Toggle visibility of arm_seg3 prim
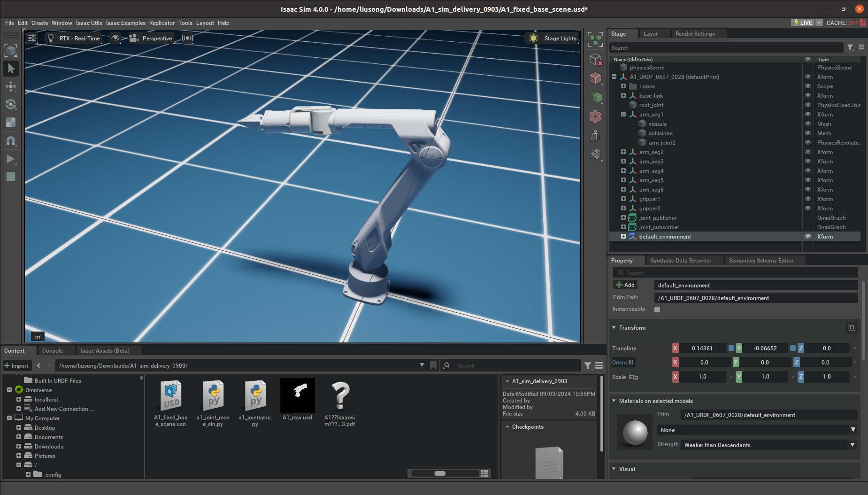The width and height of the screenshot is (868, 495). (x=808, y=162)
